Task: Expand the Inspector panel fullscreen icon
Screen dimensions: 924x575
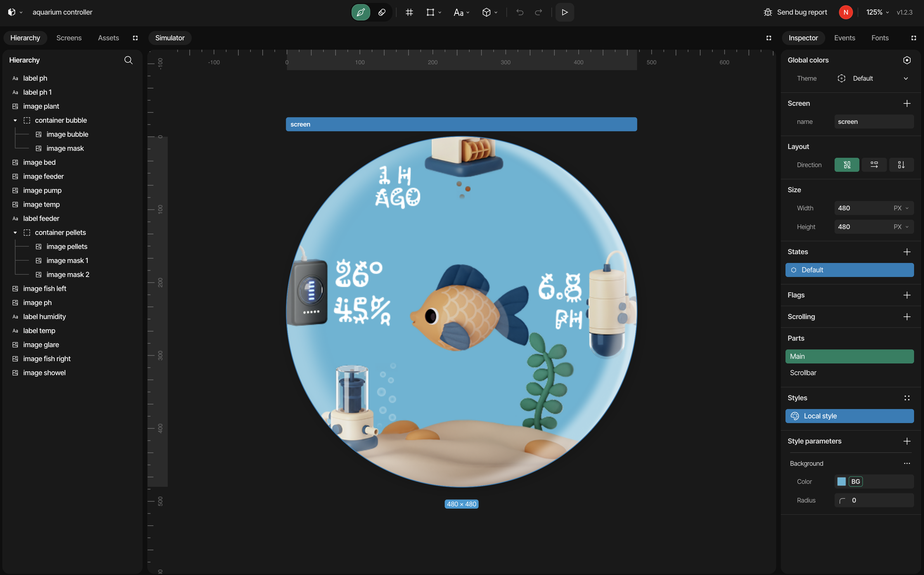Action: [913, 38]
